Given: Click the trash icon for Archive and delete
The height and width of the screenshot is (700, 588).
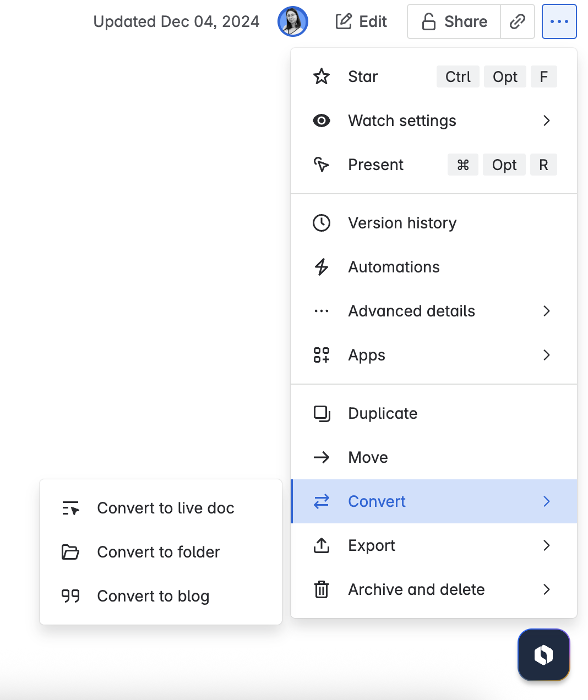Looking at the screenshot, I should tap(322, 589).
